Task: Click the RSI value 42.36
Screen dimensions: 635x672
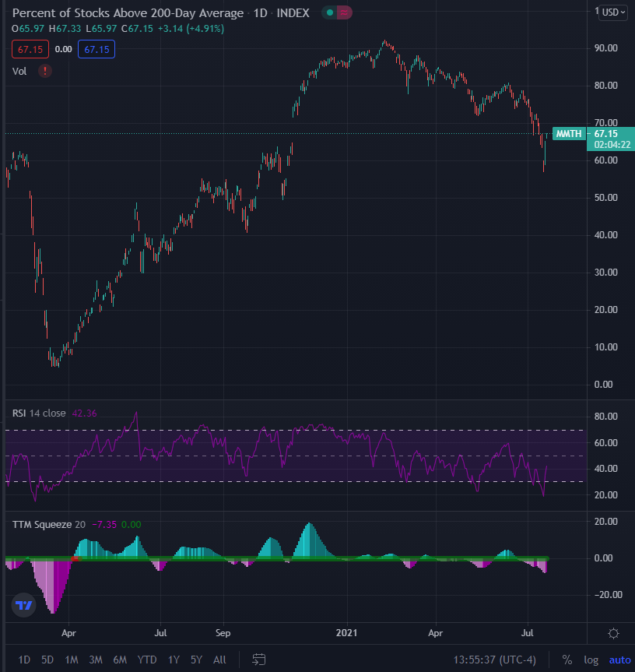Action: [x=84, y=413]
